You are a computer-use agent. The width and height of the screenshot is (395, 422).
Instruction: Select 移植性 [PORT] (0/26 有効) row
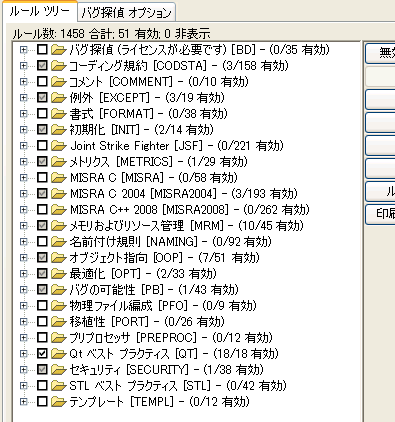147,322
